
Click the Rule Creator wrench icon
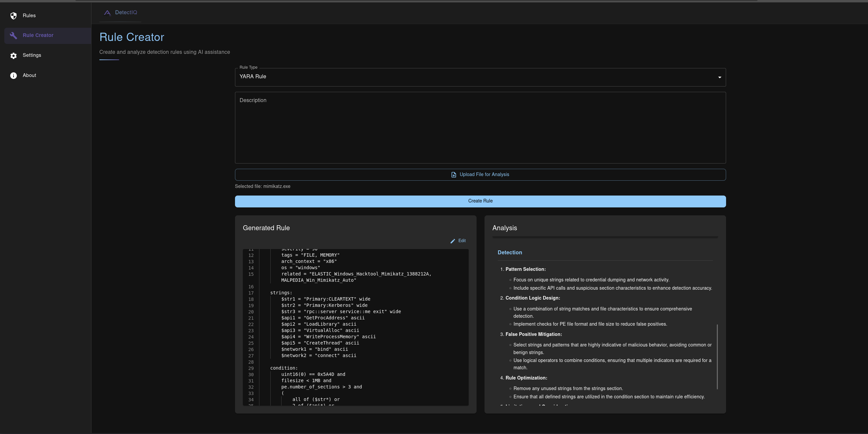(14, 35)
